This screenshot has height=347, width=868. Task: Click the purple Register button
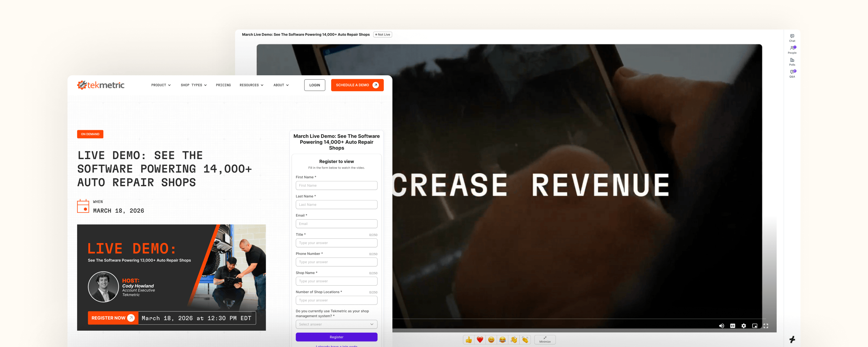click(x=336, y=337)
